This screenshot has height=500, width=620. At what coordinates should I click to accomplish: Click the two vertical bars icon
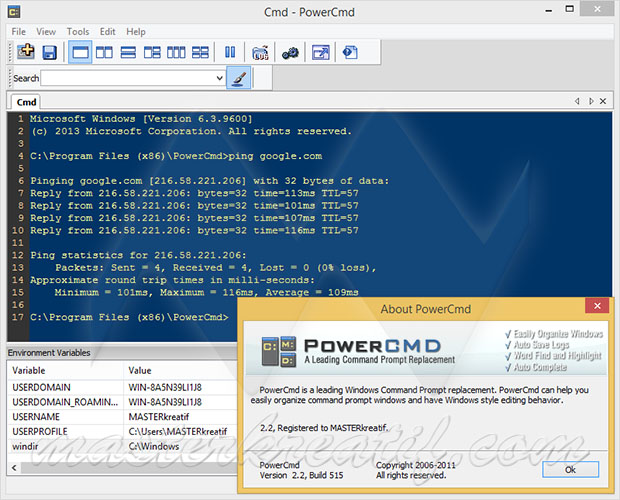pyautogui.click(x=230, y=52)
